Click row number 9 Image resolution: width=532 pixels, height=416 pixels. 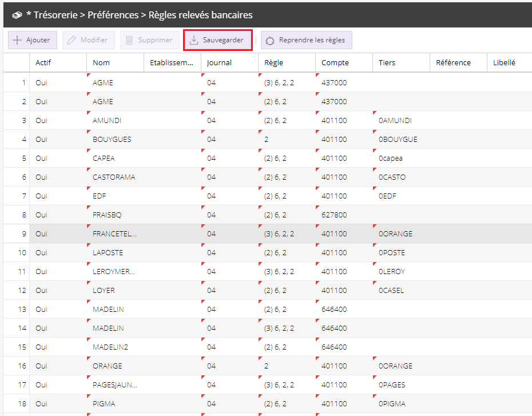click(16, 234)
